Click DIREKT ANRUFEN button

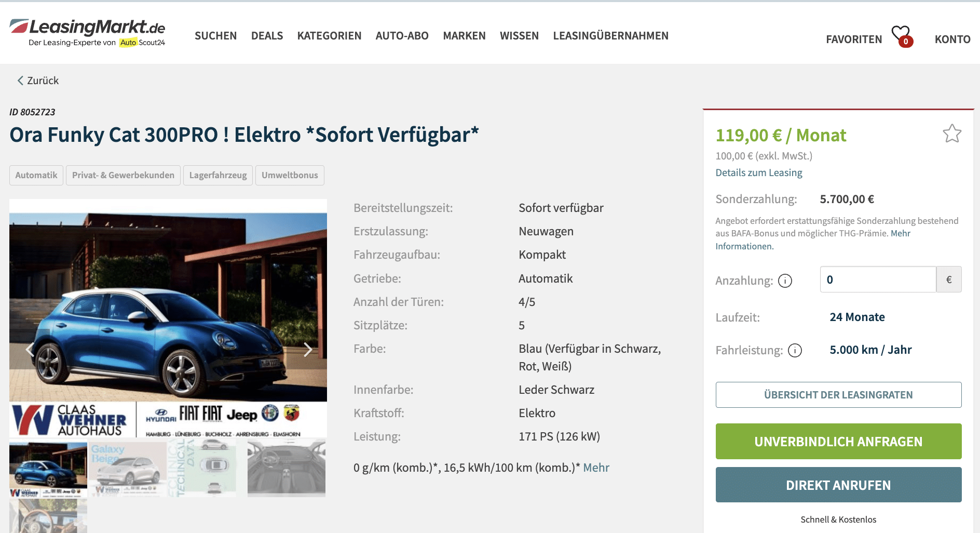click(838, 485)
